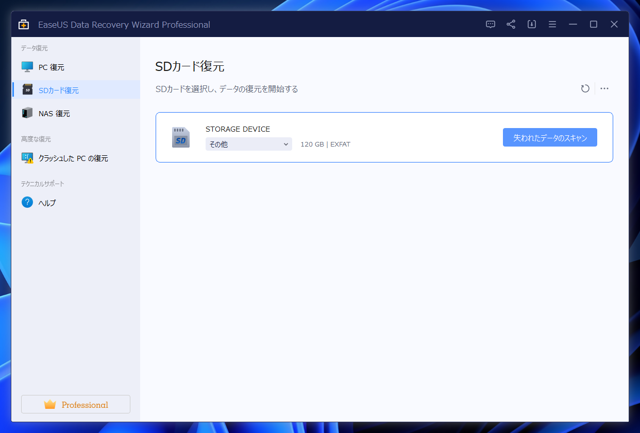640x433 pixels.
Task: Open the more options ellipsis menu
Action: click(604, 89)
